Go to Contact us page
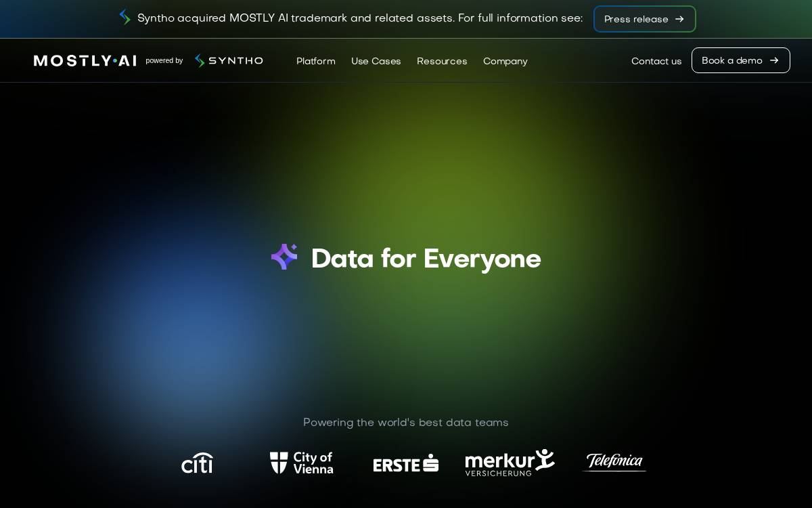The width and height of the screenshot is (812, 508). pos(656,61)
